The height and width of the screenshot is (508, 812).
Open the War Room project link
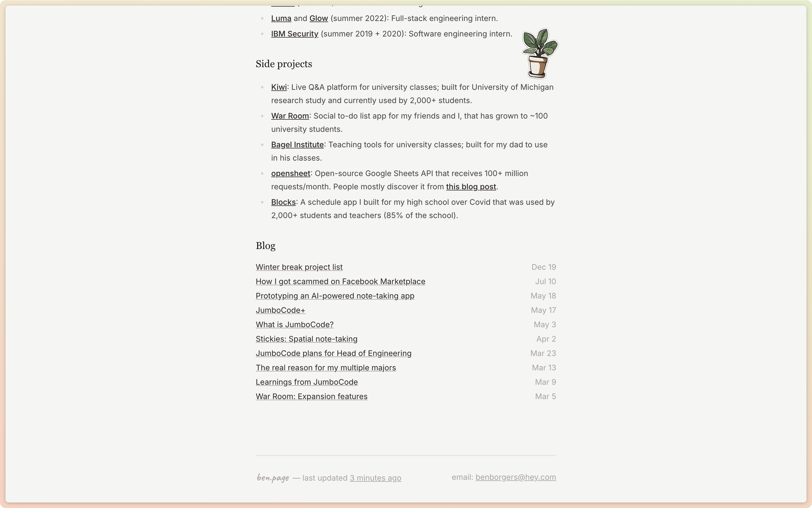(x=290, y=116)
